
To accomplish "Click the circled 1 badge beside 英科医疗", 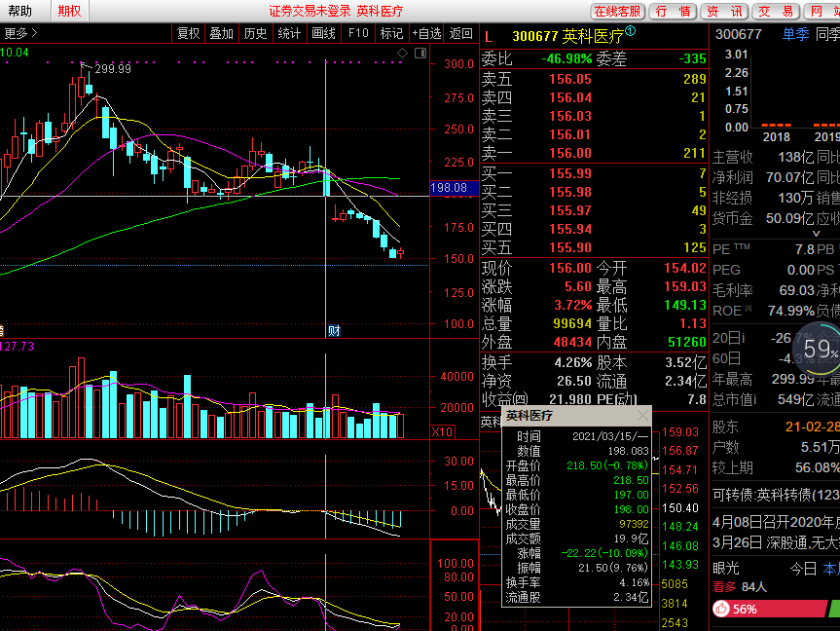I will (x=631, y=31).
